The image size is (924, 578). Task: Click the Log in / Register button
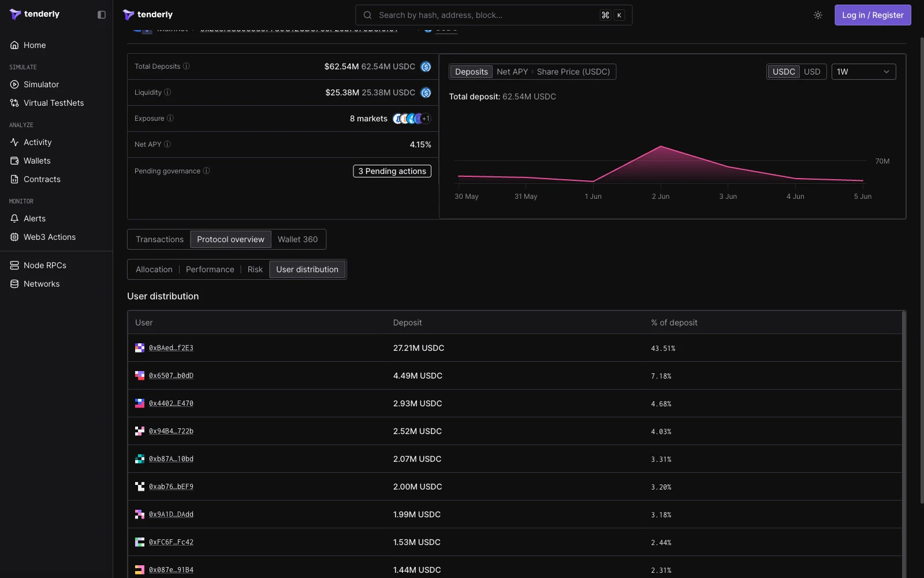coord(873,15)
